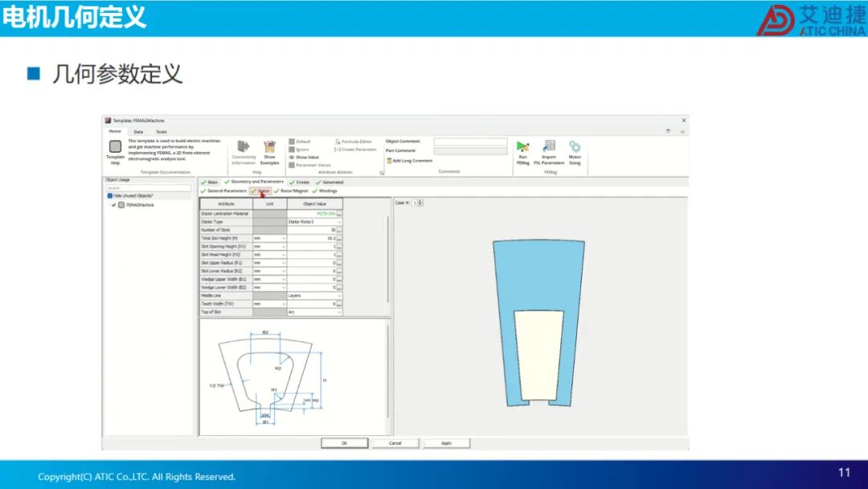The image size is (868, 489).
Task: Click the attribute table vertical scrollbar
Action: click(x=388, y=258)
